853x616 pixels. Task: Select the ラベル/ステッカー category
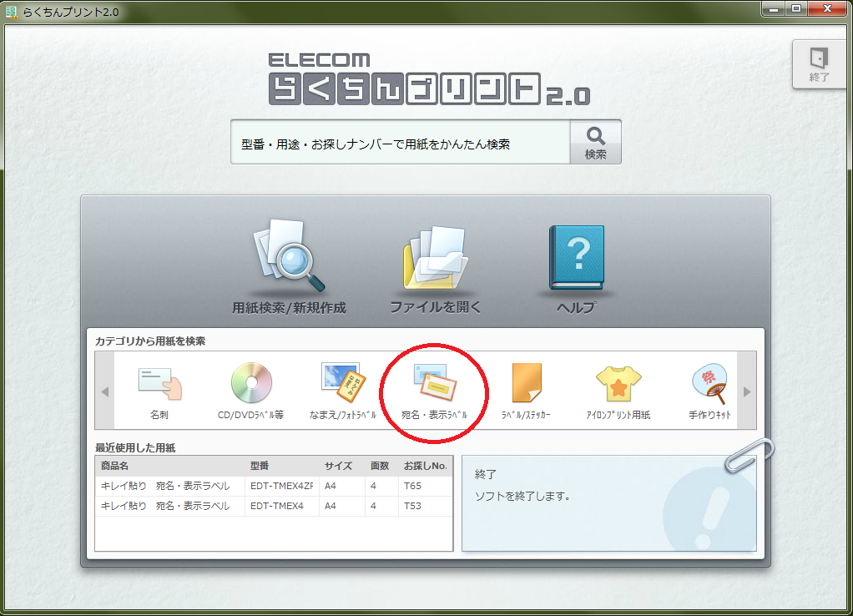pos(526,391)
